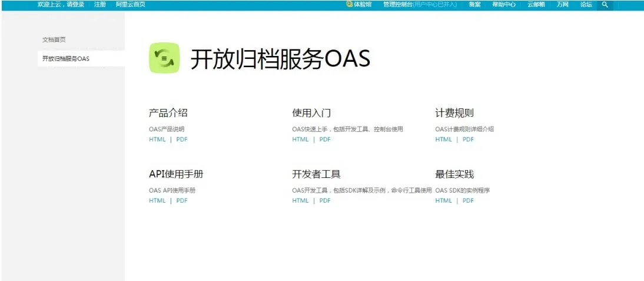Open 论坛 in the top navigation
The height and width of the screenshot is (281, 644).
pyautogui.click(x=586, y=5)
